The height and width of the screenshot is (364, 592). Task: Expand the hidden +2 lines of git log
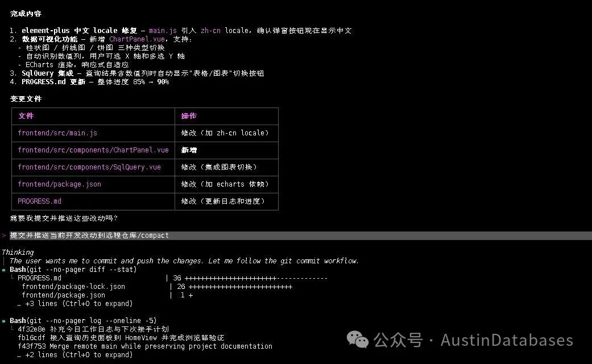click(x=75, y=355)
